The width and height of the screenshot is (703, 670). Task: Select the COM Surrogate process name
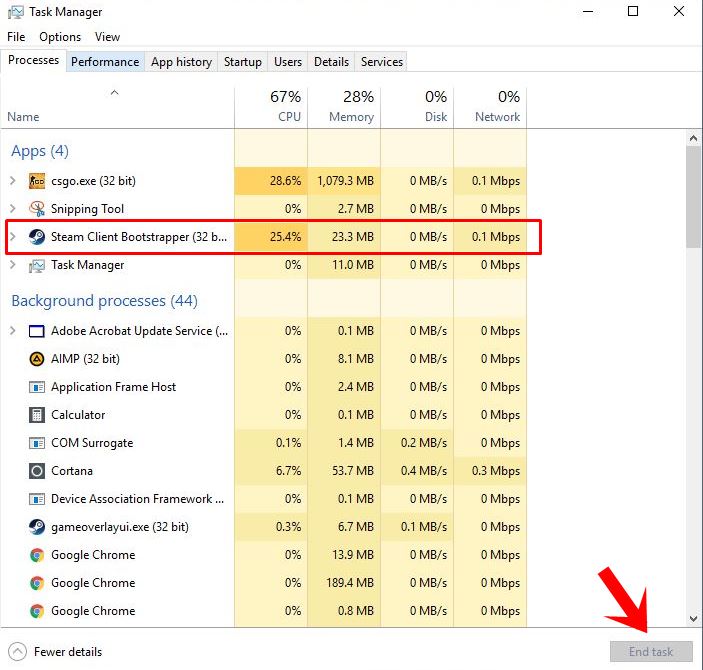point(92,443)
